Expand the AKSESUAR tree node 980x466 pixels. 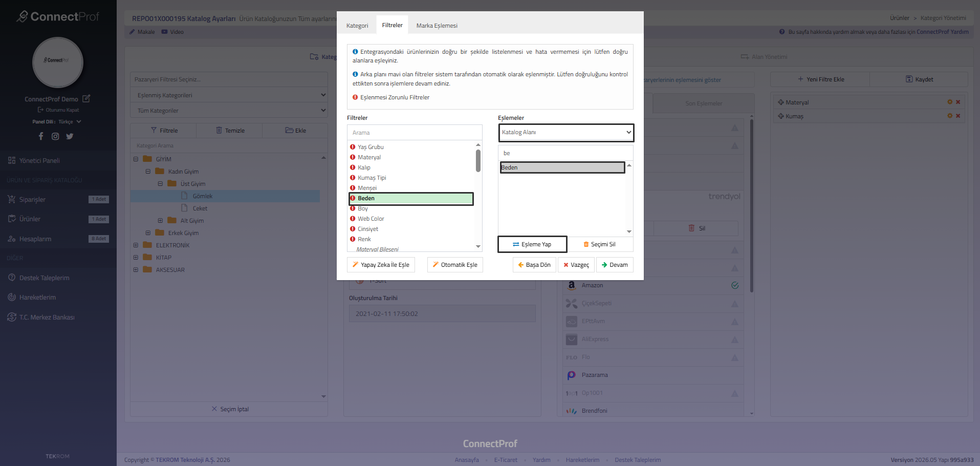pos(136,270)
